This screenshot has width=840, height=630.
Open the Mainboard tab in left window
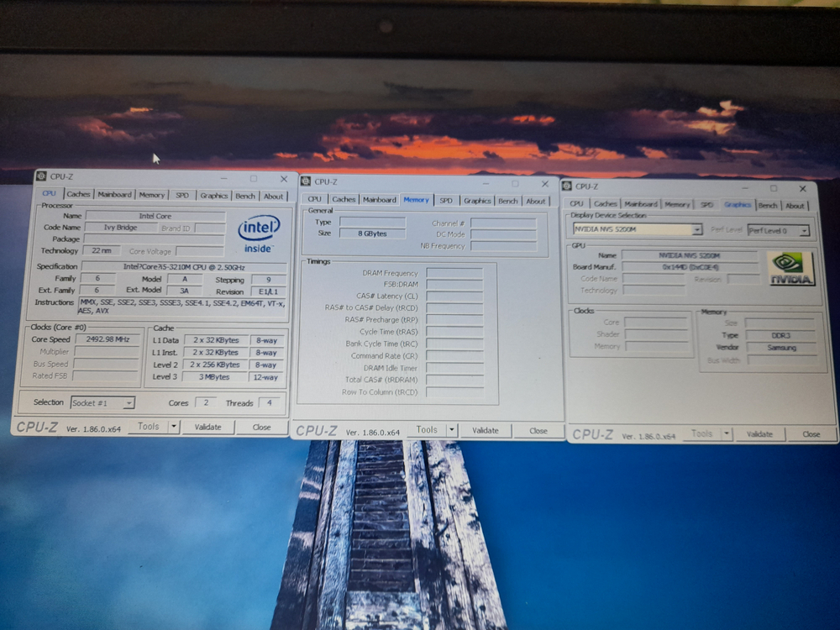(x=114, y=195)
